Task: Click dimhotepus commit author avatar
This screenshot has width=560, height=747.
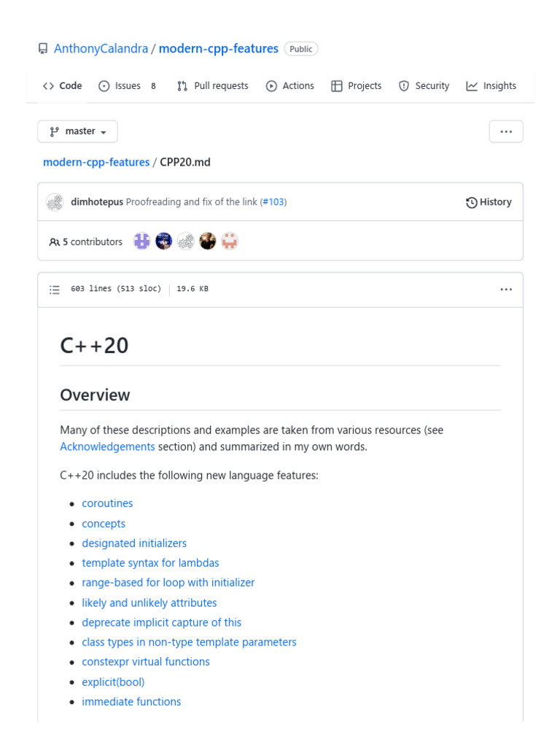Action: [x=55, y=202]
